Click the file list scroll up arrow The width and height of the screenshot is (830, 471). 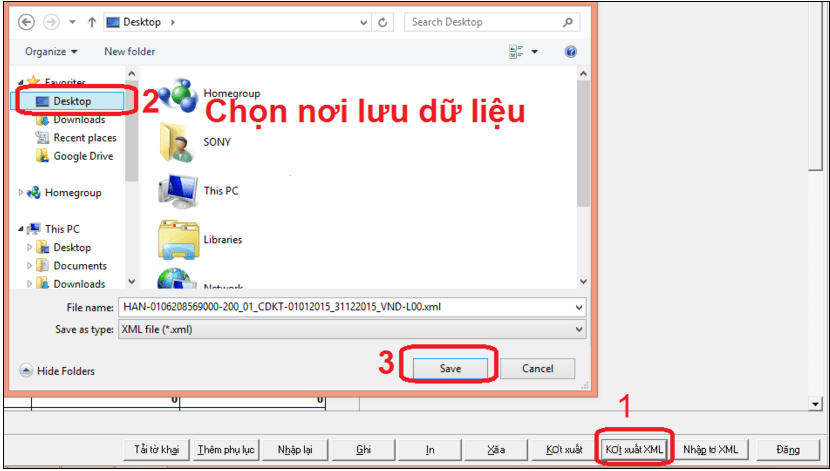(583, 74)
